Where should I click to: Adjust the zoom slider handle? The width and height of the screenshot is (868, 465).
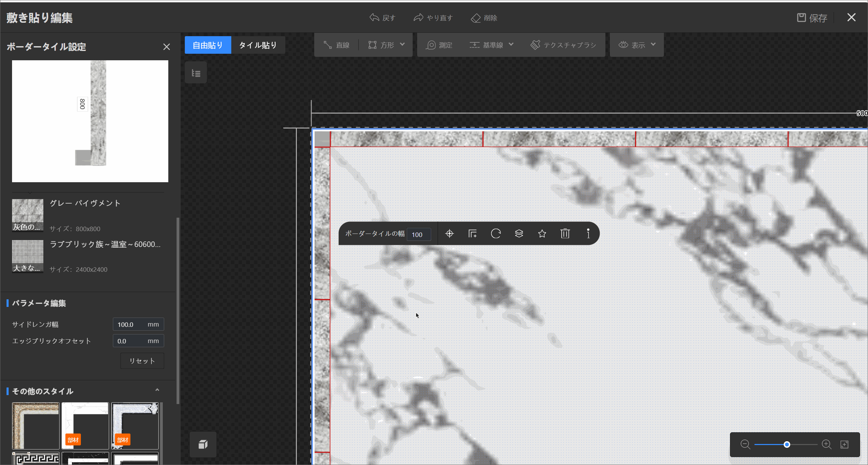pyautogui.click(x=787, y=445)
